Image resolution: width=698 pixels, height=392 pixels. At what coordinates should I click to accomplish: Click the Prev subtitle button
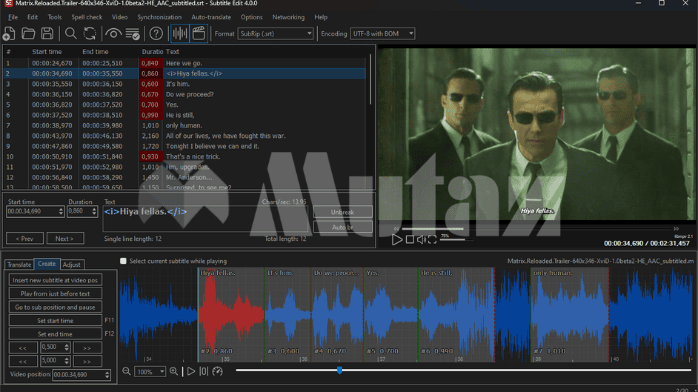point(25,238)
